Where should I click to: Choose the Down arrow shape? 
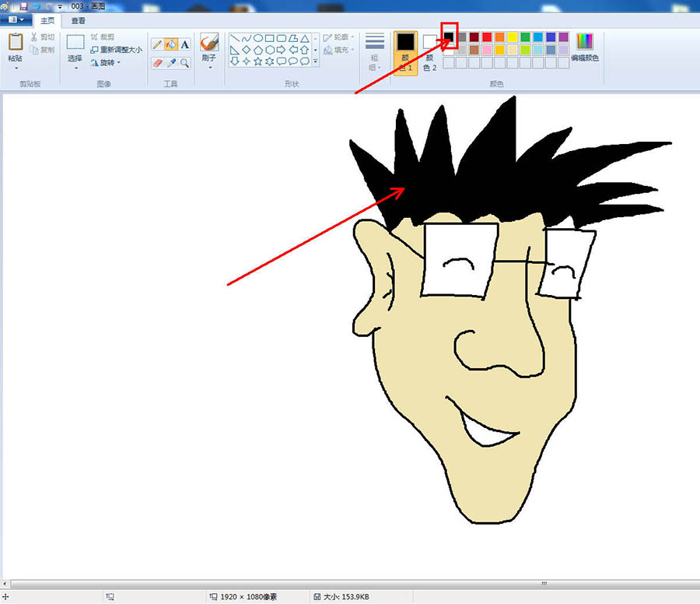[235, 61]
